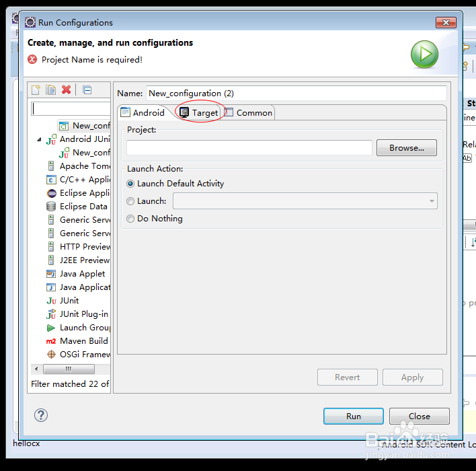Focus the Project name input field
The image size is (476, 471).
coord(249,147)
